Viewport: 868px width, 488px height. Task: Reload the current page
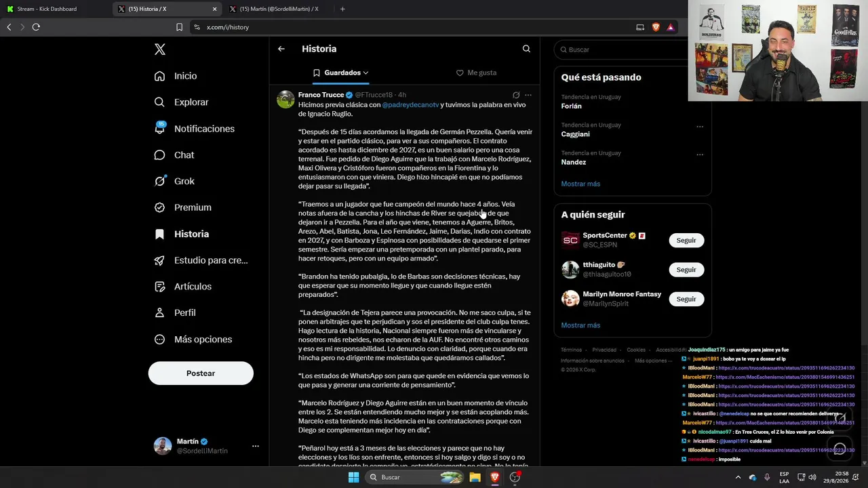(x=36, y=27)
